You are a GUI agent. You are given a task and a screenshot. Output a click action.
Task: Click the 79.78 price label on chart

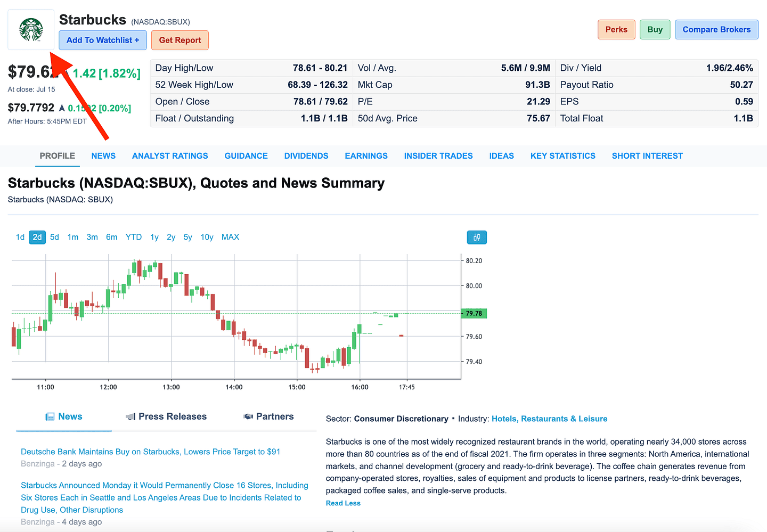pos(474,313)
